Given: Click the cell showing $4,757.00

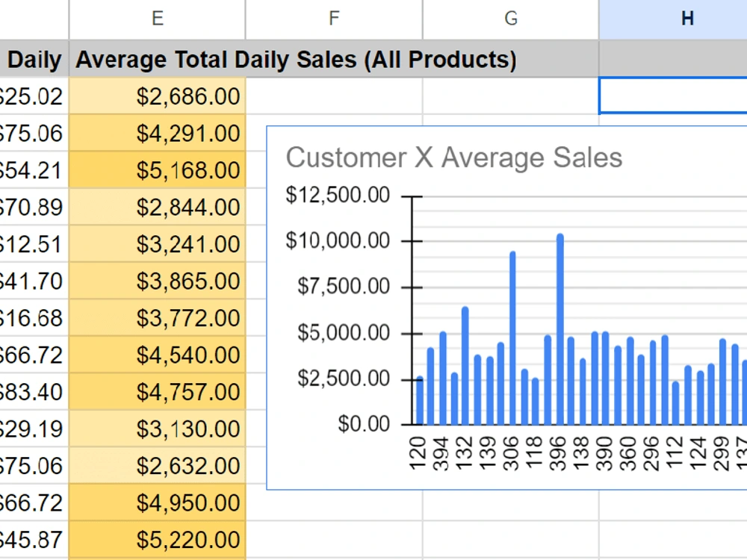Looking at the screenshot, I should click(157, 392).
